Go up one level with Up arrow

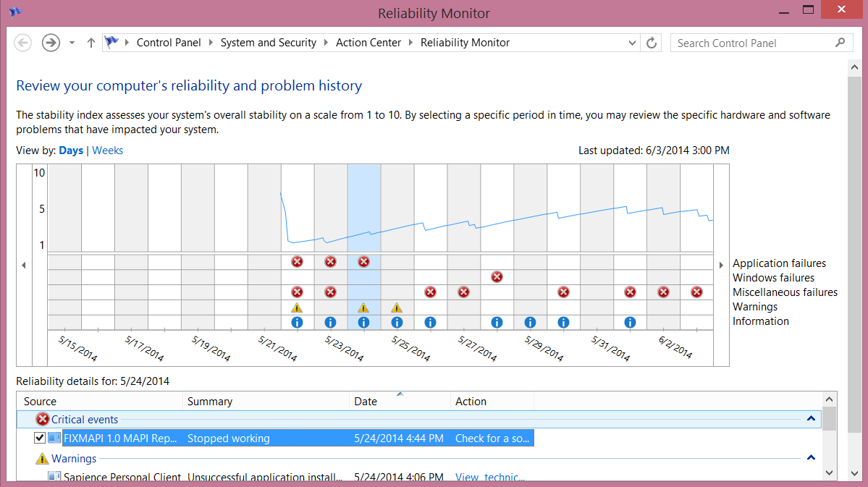91,43
